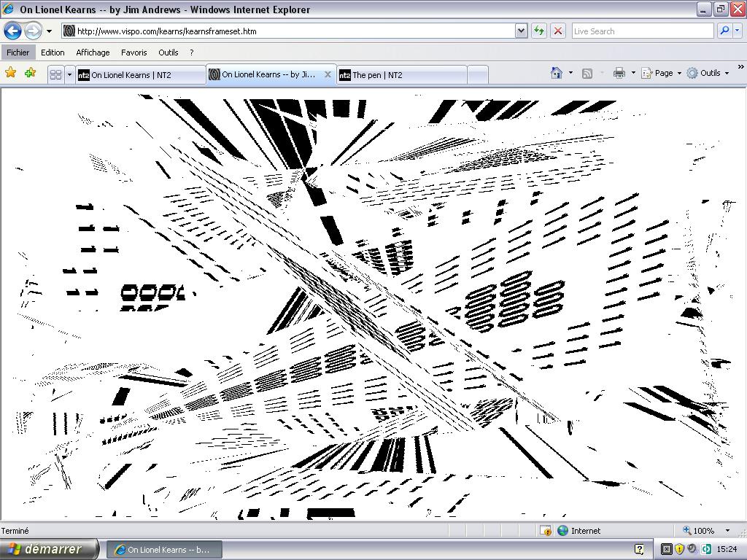Select the On Lionel Kearns -- by Ji... tab

click(268, 74)
